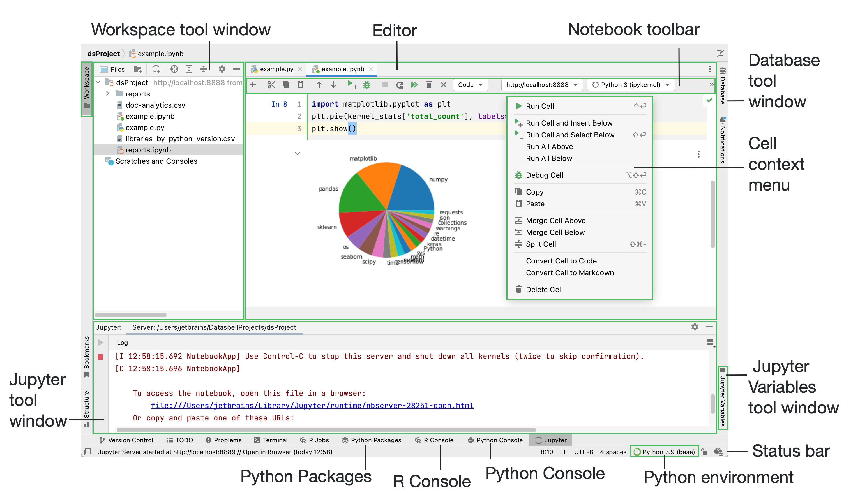Collapse all nodes in the Files tree
Image resolution: width=867 pixels, height=504 pixels.
click(204, 69)
